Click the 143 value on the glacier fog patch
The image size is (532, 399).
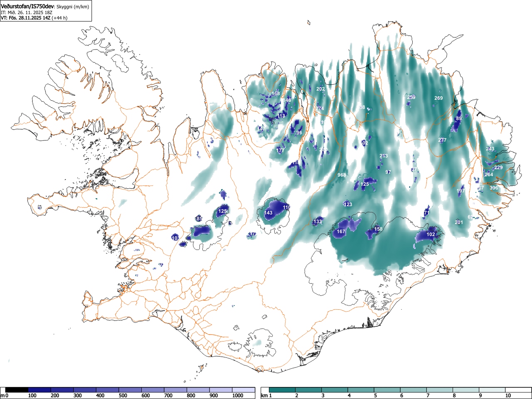(268, 213)
